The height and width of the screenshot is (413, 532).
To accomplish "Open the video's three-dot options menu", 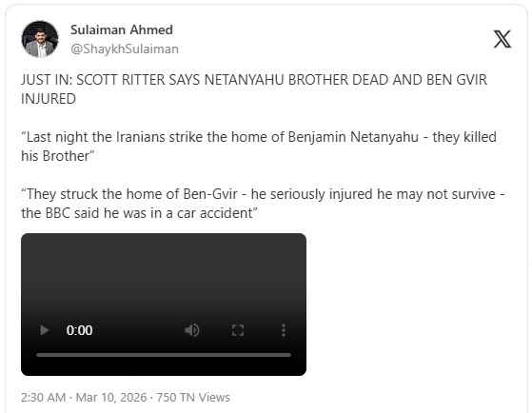I will pos(284,330).
